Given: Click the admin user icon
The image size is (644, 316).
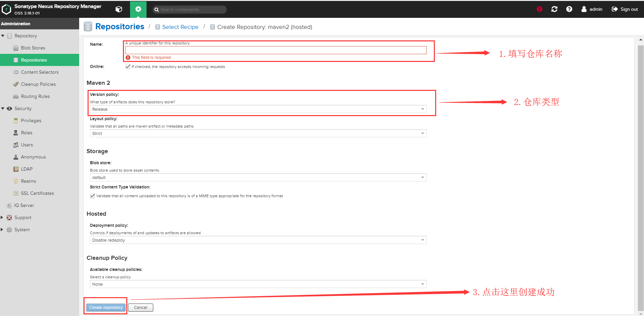Looking at the screenshot, I should click(x=584, y=9).
